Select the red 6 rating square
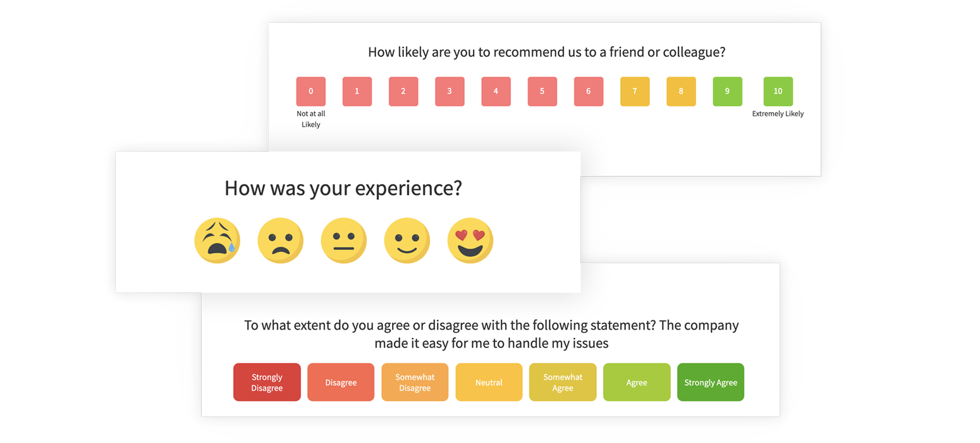Screen dimensions: 980x443 pos(588,91)
